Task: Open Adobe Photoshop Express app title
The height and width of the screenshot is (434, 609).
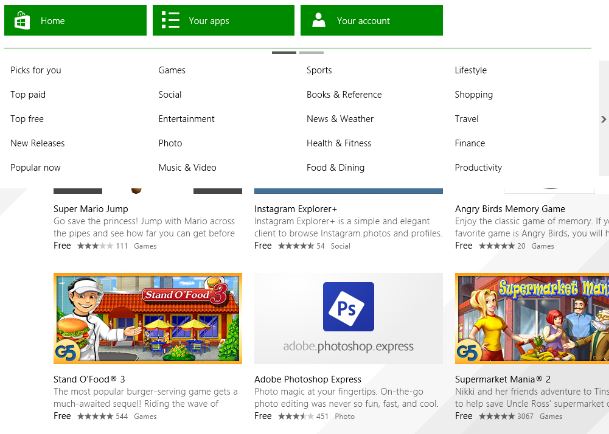Action: [x=308, y=379]
